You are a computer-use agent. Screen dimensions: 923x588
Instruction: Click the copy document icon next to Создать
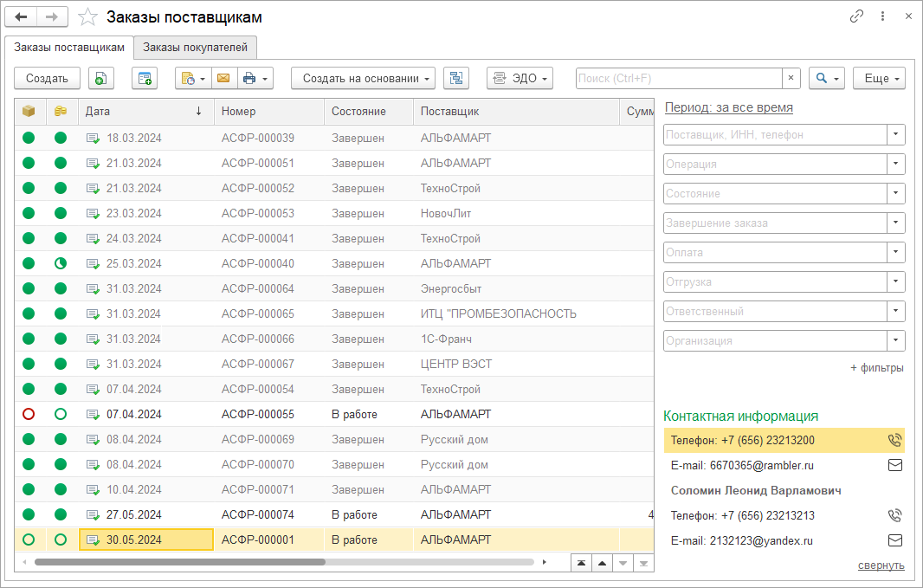point(100,79)
